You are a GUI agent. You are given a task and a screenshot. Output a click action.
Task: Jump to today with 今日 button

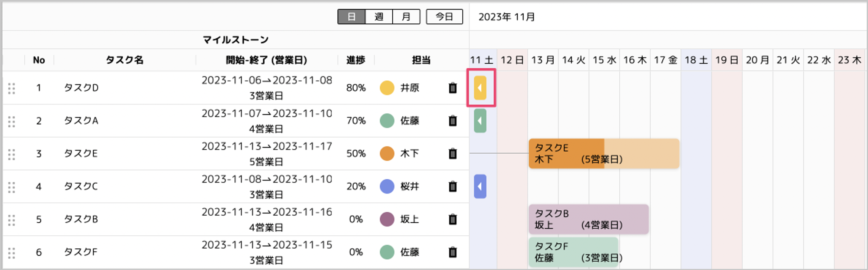444,17
